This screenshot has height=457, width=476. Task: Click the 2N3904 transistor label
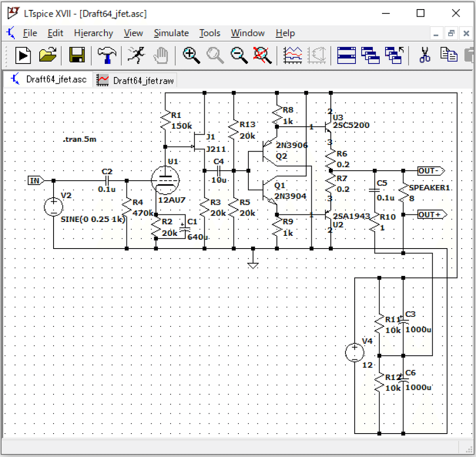pyautogui.click(x=290, y=196)
